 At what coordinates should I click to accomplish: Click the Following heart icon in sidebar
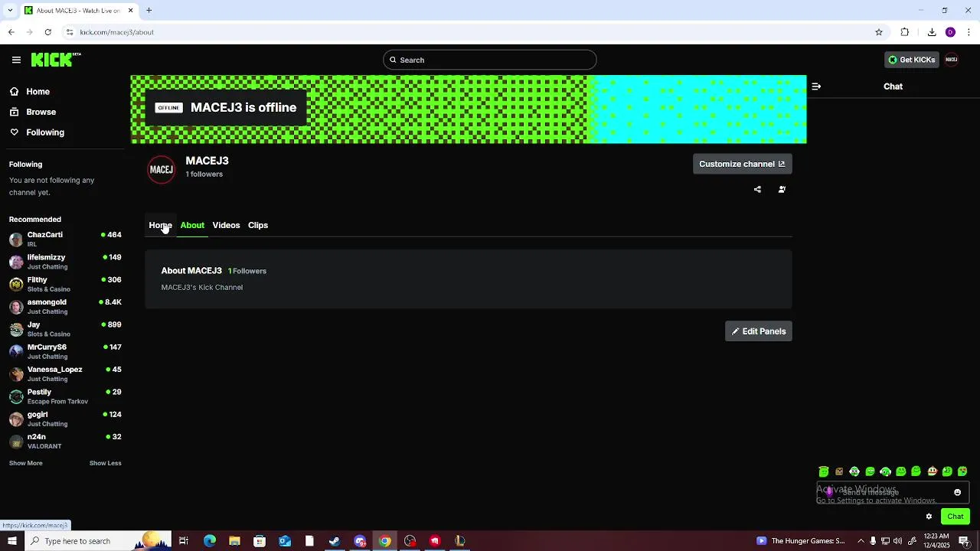15,132
